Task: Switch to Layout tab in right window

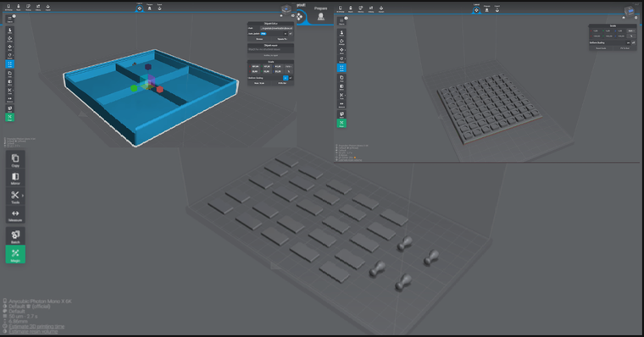Action: [476, 8]
